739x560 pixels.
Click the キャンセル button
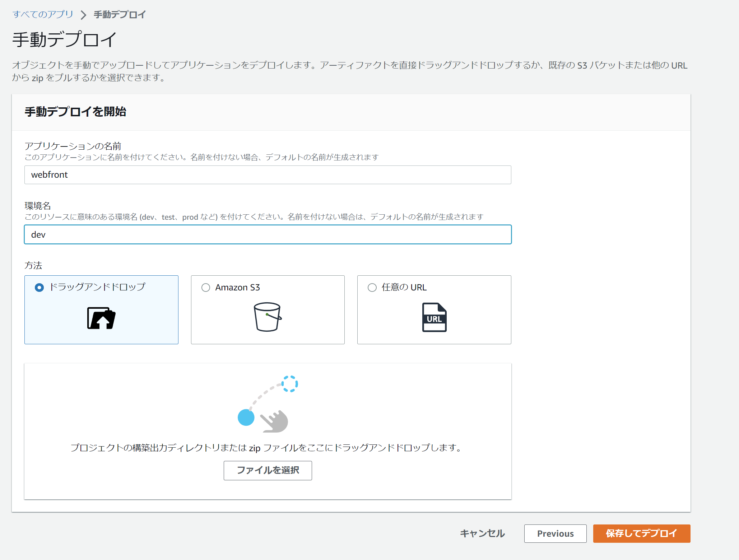click(x=482, y=533)
